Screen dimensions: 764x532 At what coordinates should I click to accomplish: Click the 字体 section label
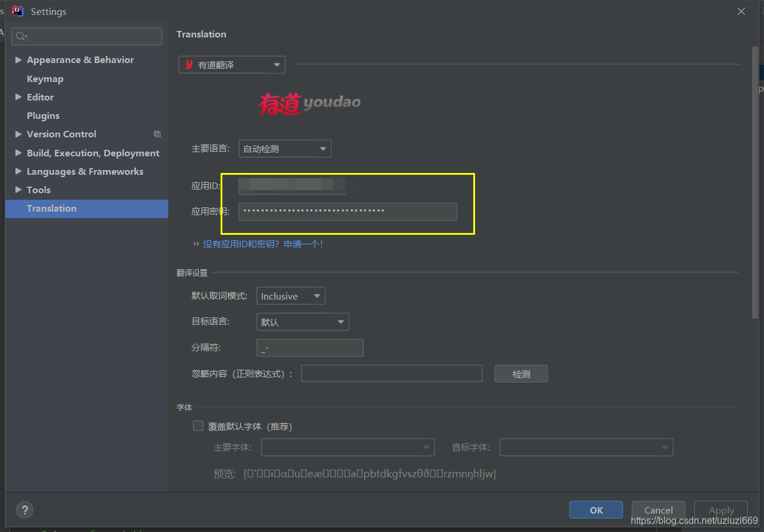[184, 407]
